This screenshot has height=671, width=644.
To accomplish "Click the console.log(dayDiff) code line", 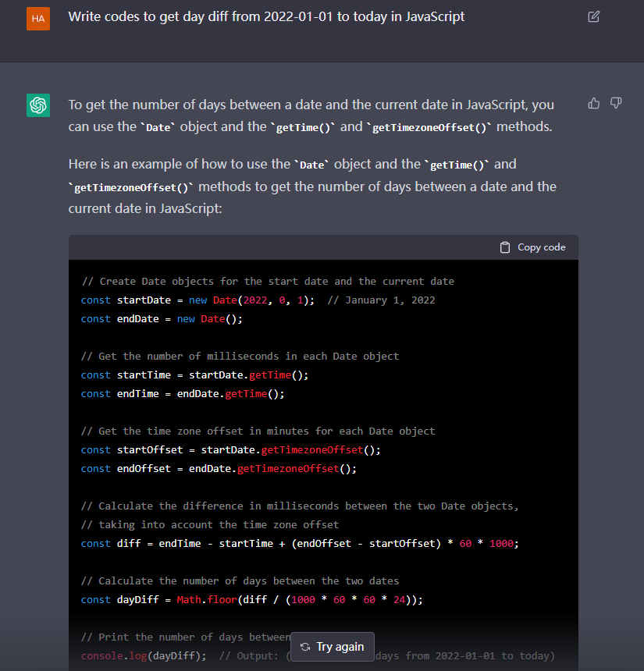I will pyautogui.click(x=144, y=655).
